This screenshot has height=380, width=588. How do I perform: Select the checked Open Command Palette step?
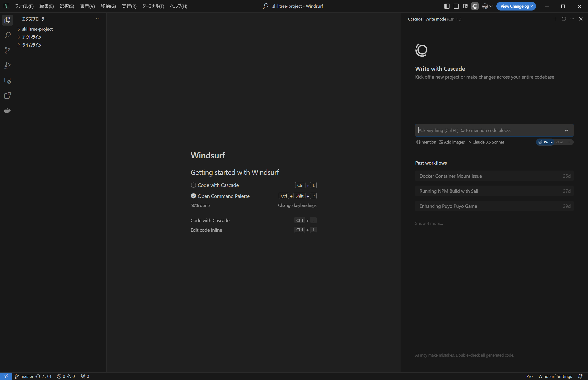pos(253,196)
